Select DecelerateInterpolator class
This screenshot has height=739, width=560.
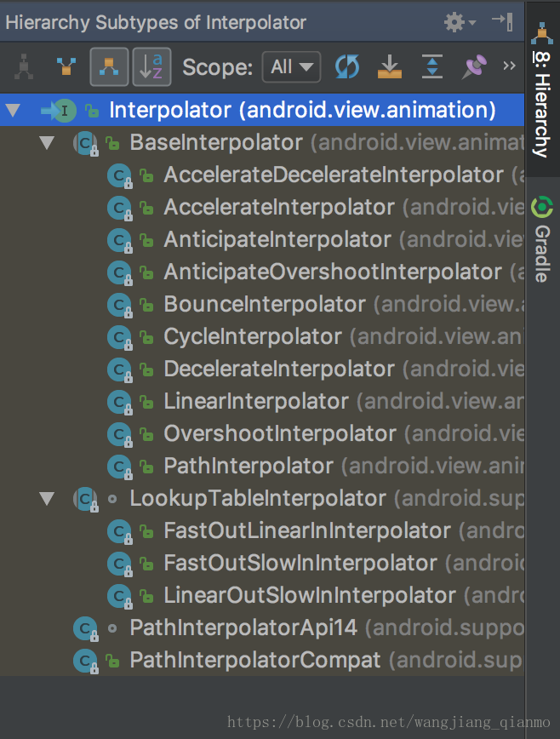point(262,369)
